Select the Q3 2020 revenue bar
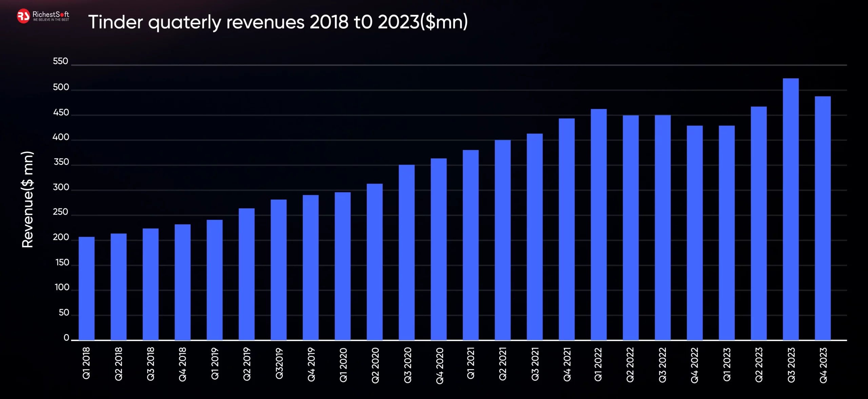 click(407, 252)
